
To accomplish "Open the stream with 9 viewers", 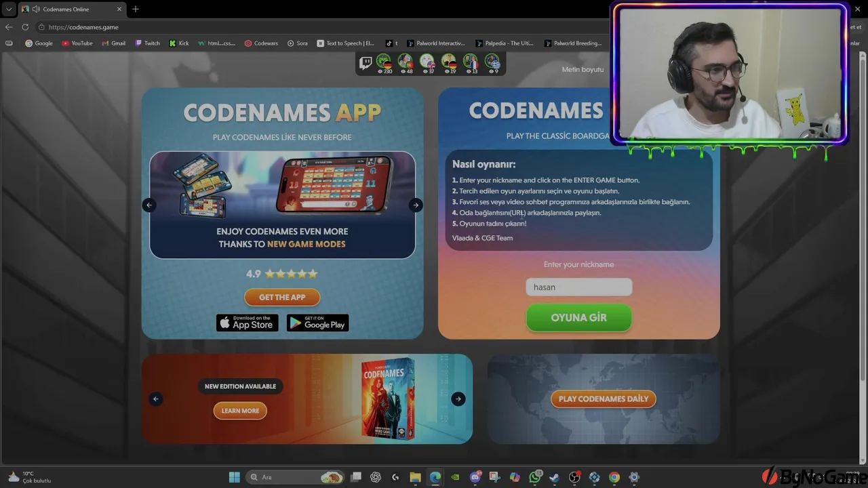I will pyautogui.click(x=492, y=64).
